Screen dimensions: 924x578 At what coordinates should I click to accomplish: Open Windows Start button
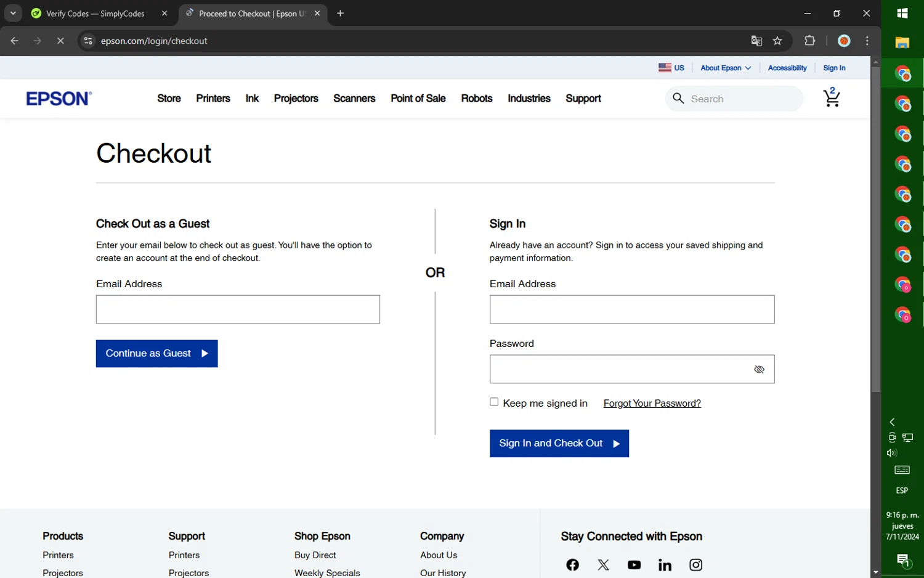[902, 14]
